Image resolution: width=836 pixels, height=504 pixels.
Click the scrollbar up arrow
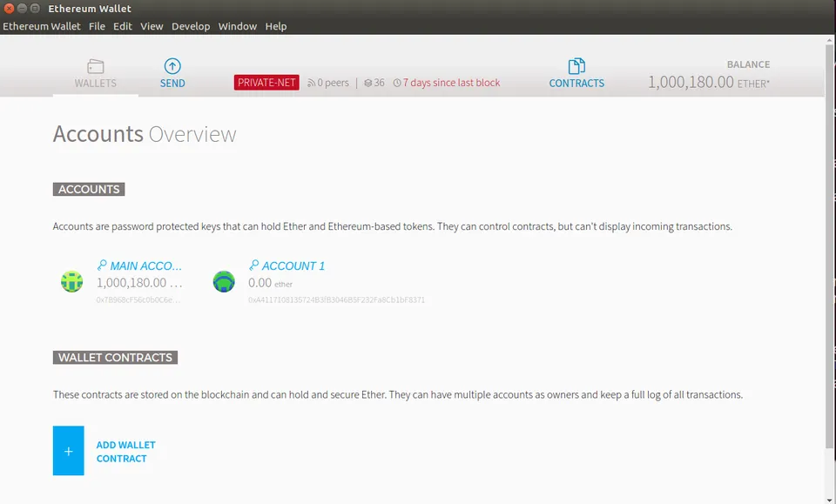point(829,40)
